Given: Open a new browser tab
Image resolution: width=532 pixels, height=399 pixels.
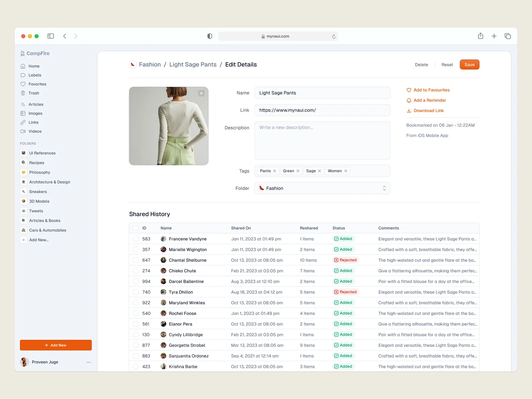Looking at the screenshot, I should [x=494, y=36].
